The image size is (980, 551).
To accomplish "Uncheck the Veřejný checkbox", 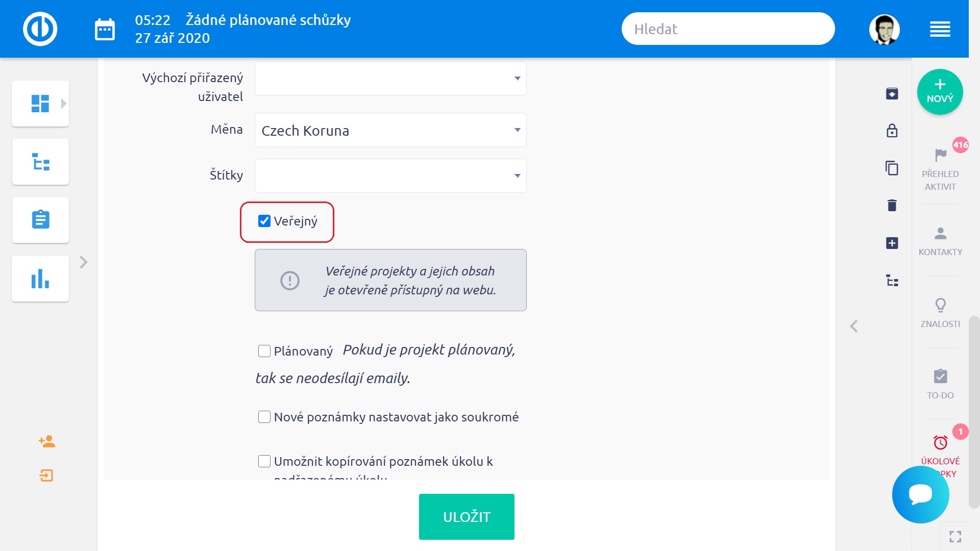I will (264, 221).
